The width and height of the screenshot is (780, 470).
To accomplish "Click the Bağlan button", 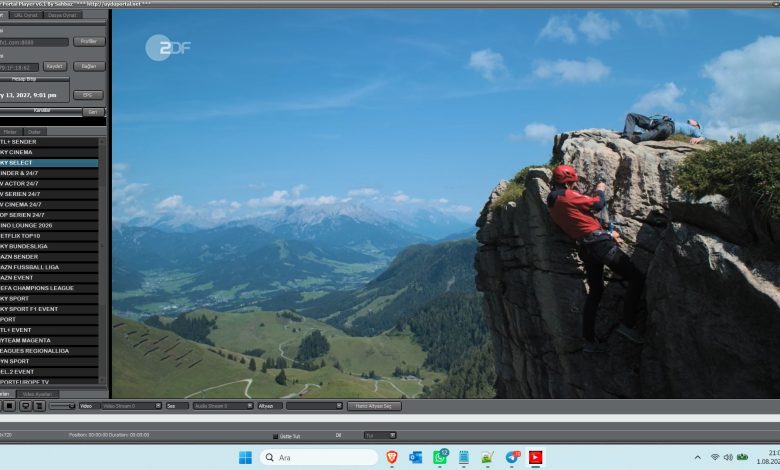I will click(x=89, y=66).
